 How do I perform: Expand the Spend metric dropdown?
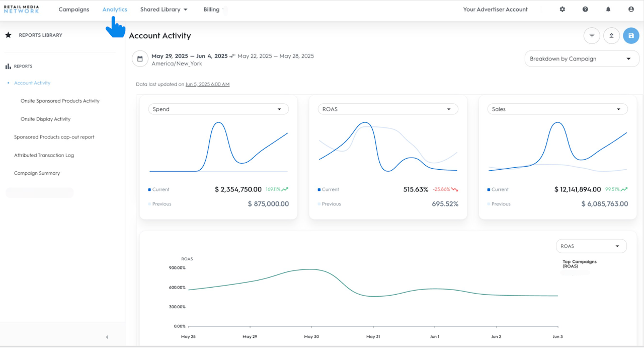(x=218, y=109)
